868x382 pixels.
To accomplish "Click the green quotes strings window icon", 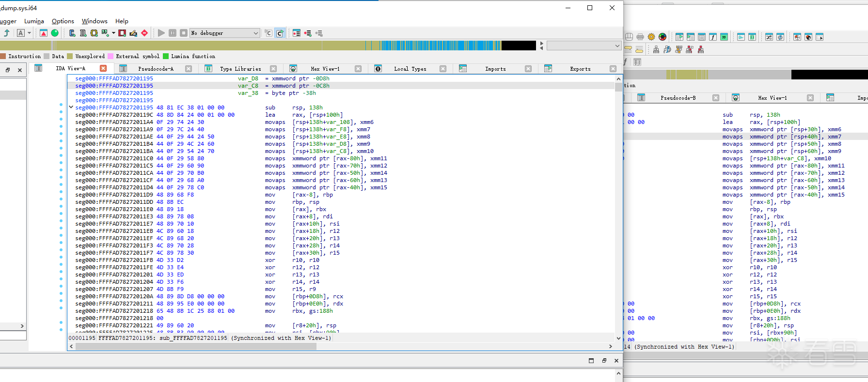I will click(x=724, y=37).
